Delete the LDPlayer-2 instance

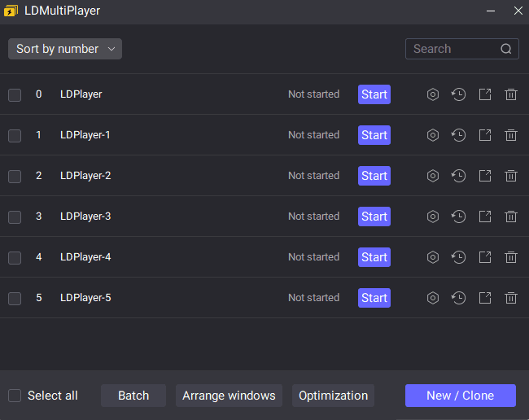pyautogui.click(x=511, y=176)
